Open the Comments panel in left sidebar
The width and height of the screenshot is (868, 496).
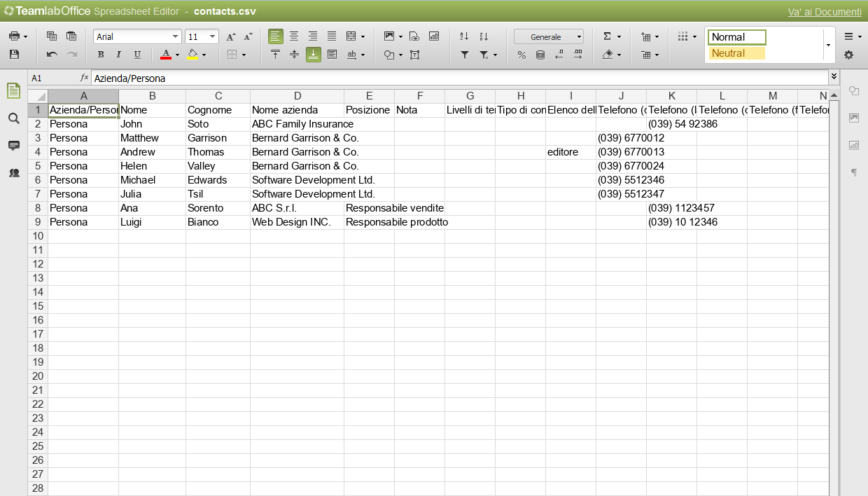[x=13, y=146]
